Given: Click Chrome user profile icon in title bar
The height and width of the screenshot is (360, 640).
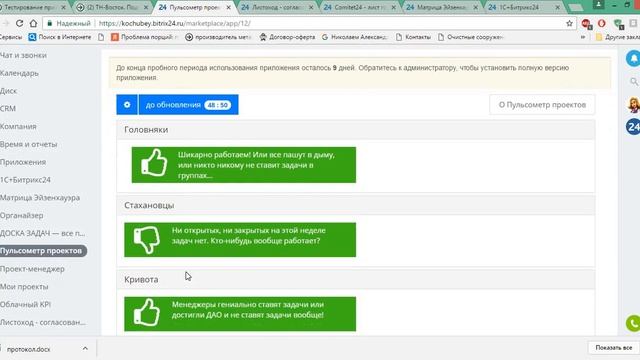Looking at the screenshot, I should [x=598, y=4].
